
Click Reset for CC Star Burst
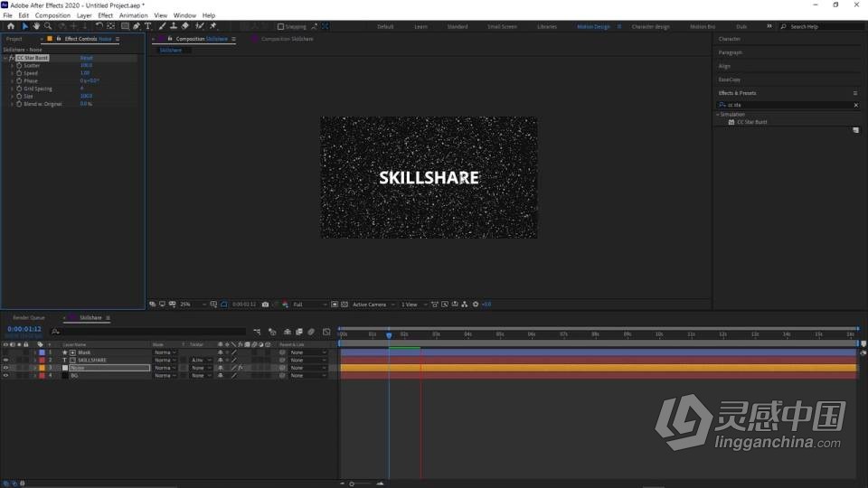[x=87, y=58]
